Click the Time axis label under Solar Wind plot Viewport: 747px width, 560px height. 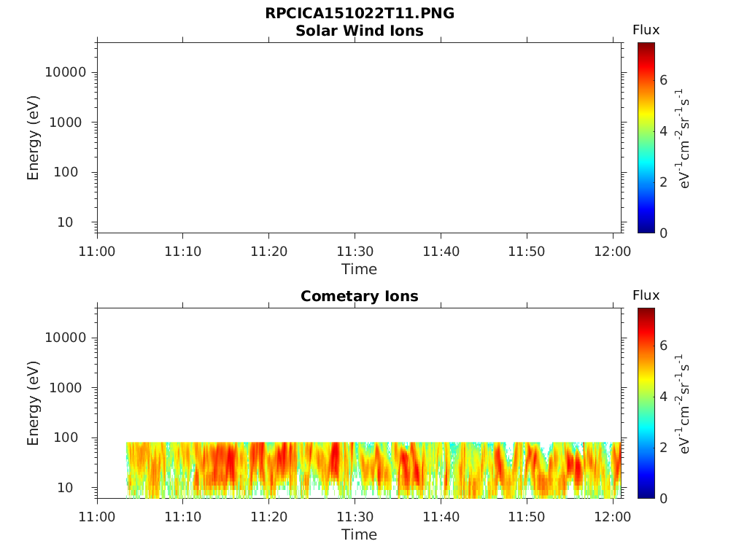359,269
